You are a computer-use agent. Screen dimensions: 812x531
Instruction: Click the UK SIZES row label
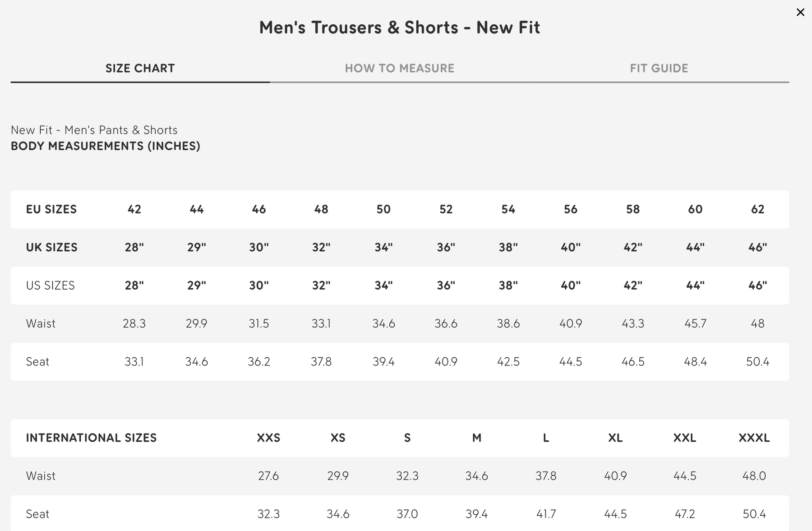[52, 247]
